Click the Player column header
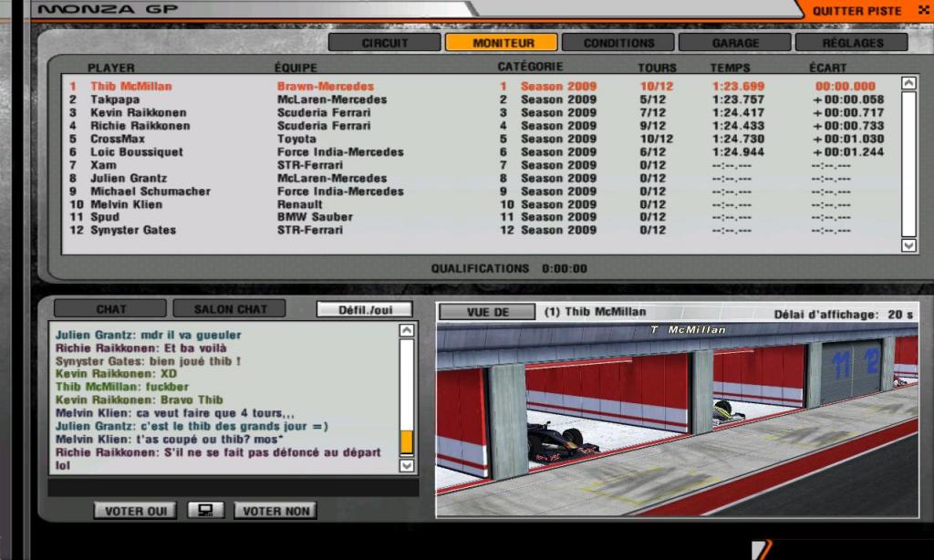 click(110, 67)
